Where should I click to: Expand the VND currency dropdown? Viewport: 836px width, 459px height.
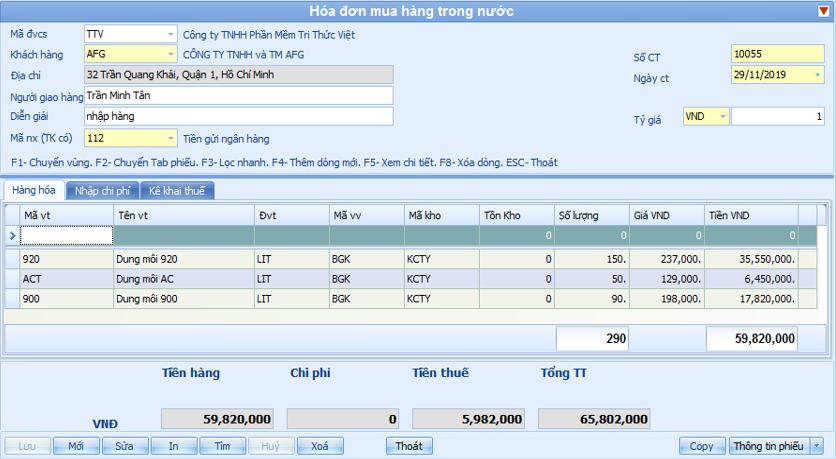pyautogui.click(x=722, y=117)
